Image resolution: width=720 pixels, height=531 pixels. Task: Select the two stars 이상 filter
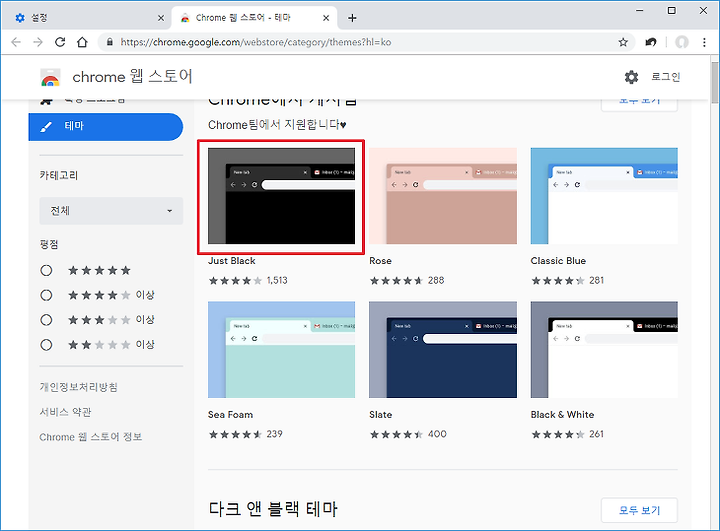(46, 345)
